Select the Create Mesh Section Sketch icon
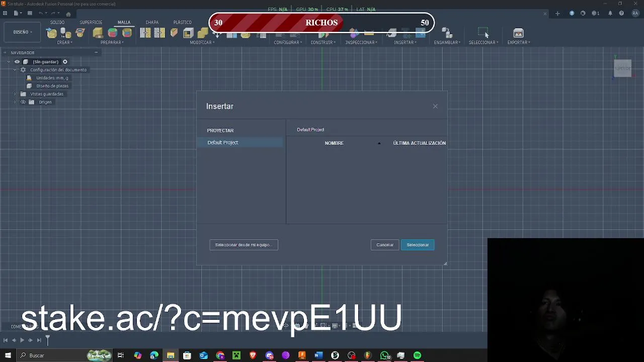This screenshot has height=362, width=644. click(x=80, y=33)
